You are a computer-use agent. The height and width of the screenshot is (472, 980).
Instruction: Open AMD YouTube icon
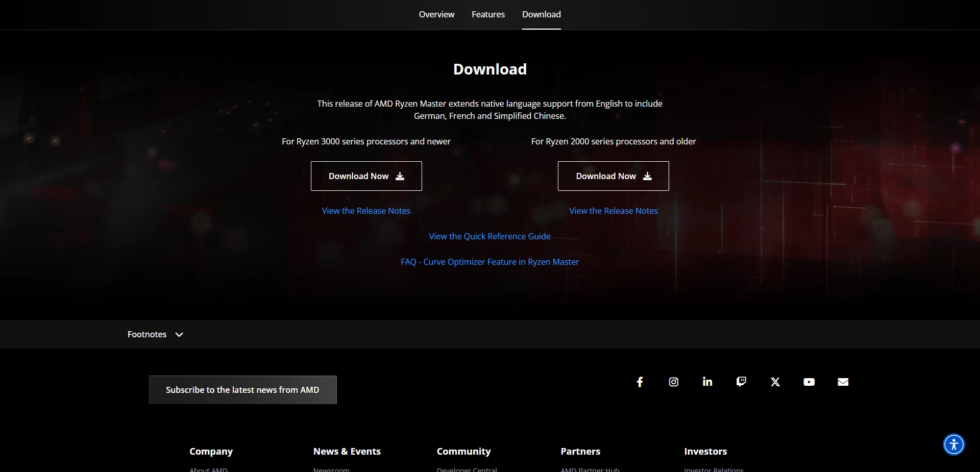(x=809, y=382)
